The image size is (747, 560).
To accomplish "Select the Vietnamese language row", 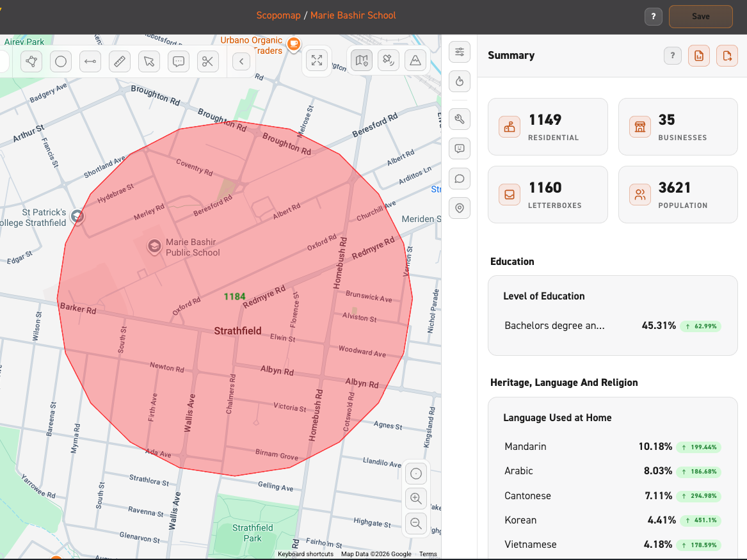I will [x=613, y=544].
